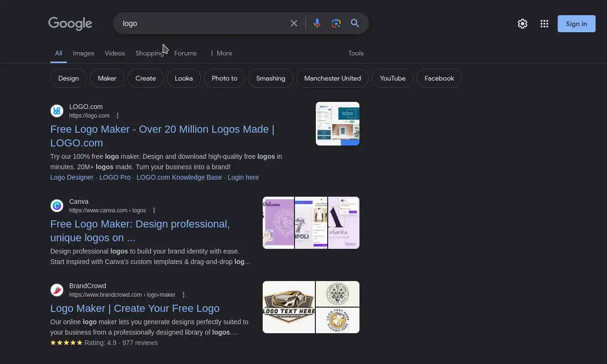
Task: Select the YouTube chip
Action: pyautogui.click(x=393, y=78)
